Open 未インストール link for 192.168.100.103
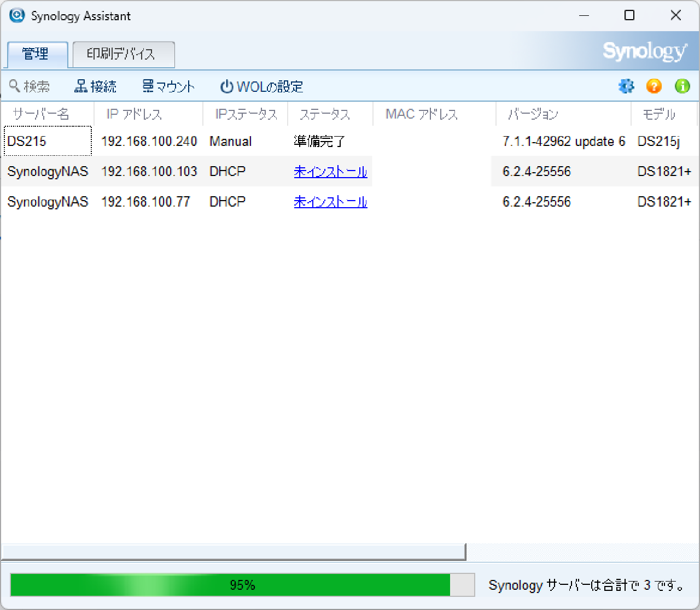 330,172
